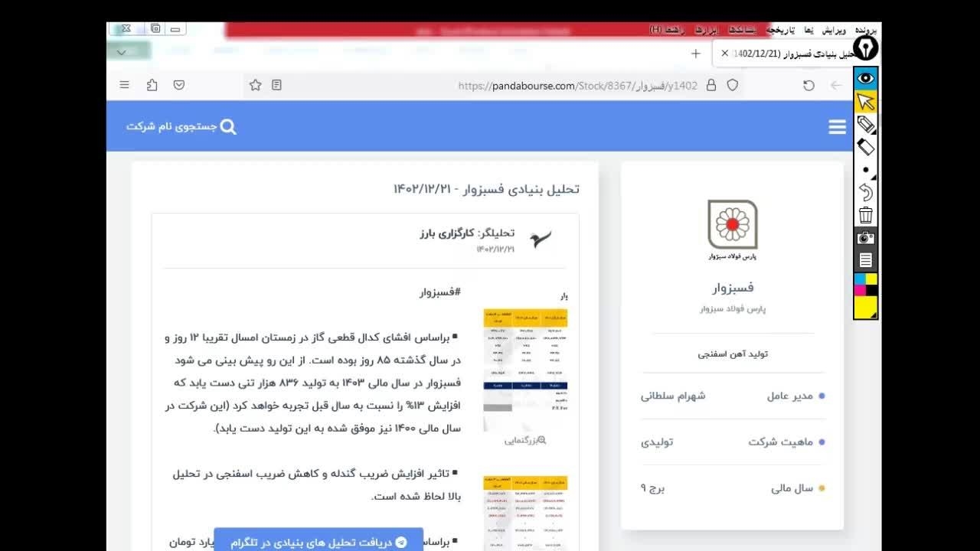Image resolution: width=980 pixels, height=551 pixels.
Task: Open the first analysis table thumbnail
Action: [x=525, y=370]
